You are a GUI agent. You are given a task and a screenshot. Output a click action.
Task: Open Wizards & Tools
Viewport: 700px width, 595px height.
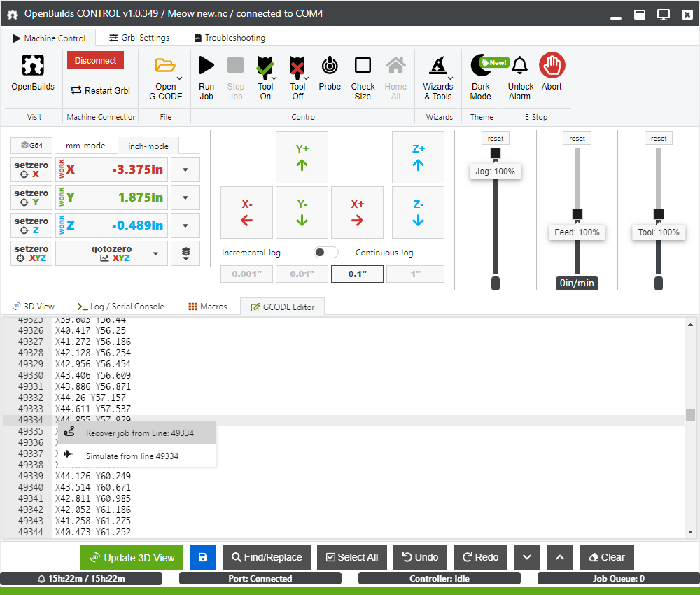438,78
